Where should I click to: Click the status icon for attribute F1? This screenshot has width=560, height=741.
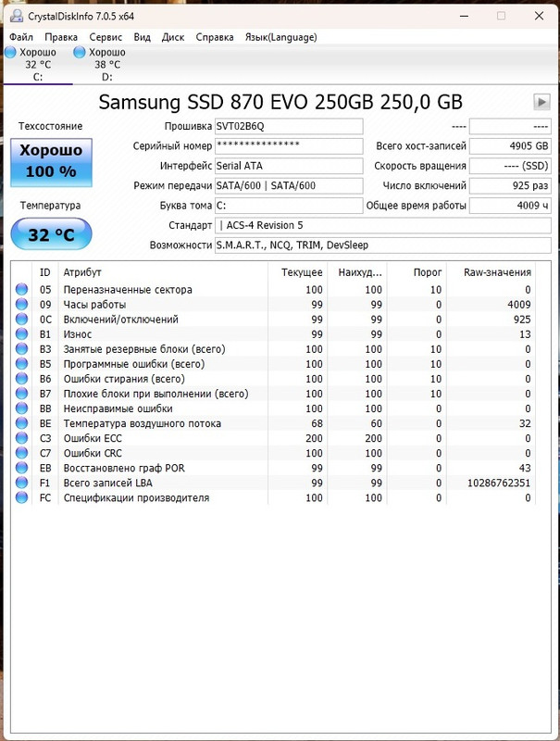coord(21,483)
